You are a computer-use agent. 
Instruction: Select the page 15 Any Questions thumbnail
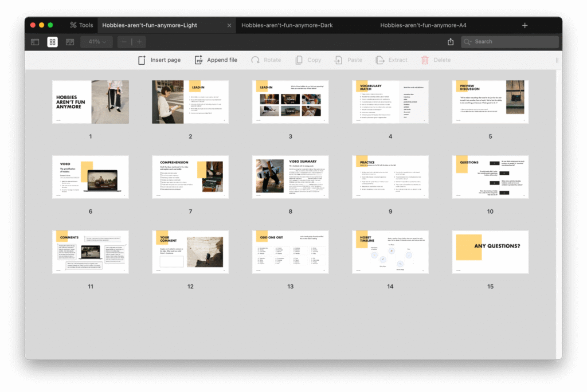tap(490, 252)
